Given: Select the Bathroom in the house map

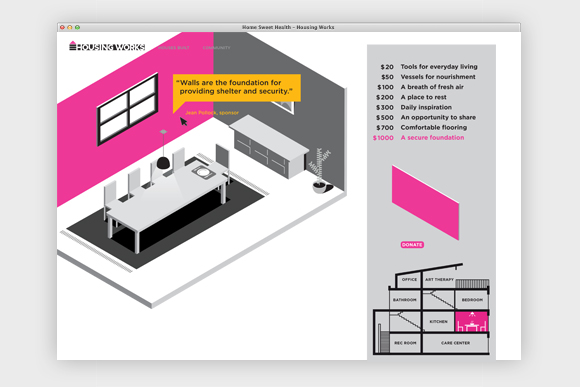Looking at the screenshot, I should pos(405,300).
